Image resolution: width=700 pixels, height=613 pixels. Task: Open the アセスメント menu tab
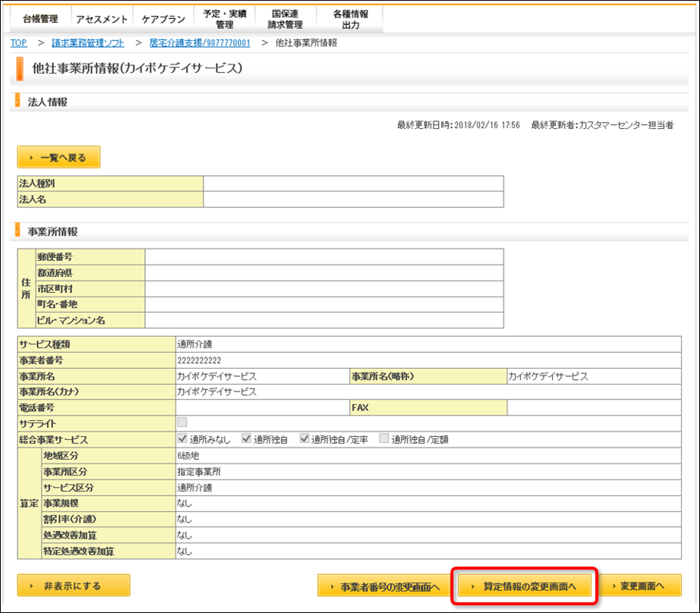click(102, 19)
